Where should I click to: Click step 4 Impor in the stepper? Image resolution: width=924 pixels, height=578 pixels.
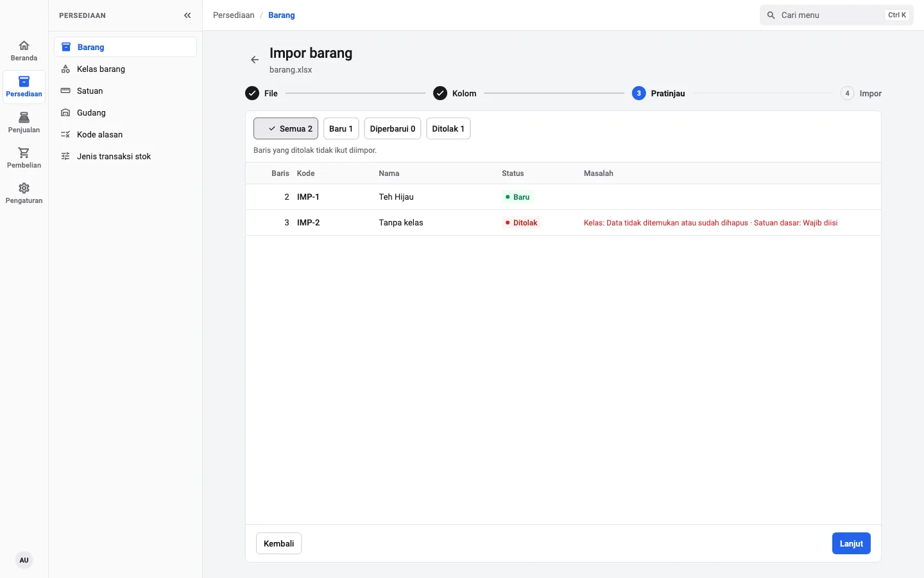click(x=861, y=93)
